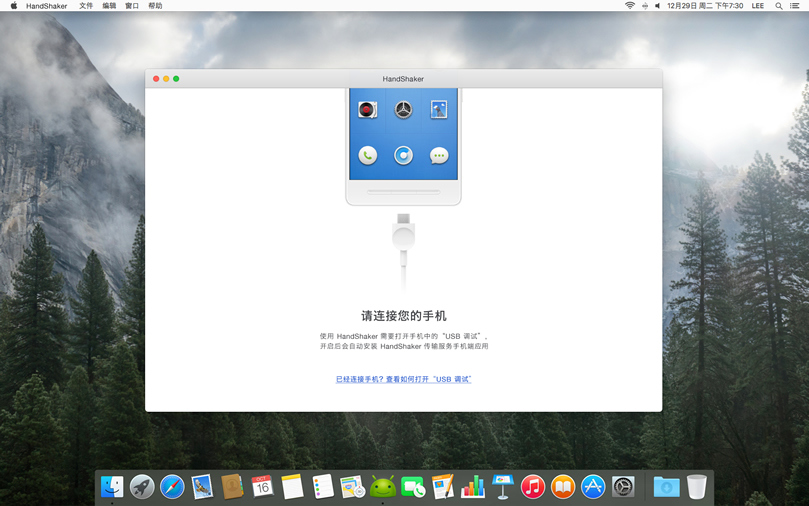Screen dimensions: 809x506
Task: Open the USB debugging help link
Action: (403, 379)
